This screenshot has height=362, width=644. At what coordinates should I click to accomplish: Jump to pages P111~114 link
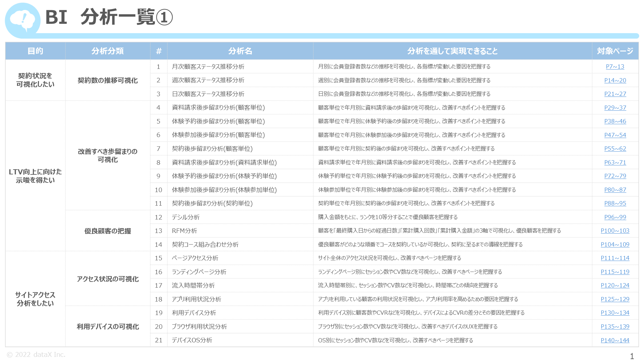click(615, 258)
